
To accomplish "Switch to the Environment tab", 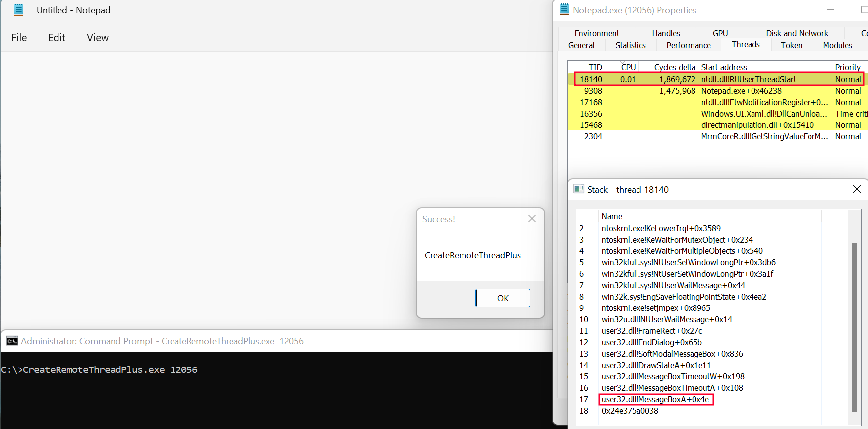I will [596, 33].
